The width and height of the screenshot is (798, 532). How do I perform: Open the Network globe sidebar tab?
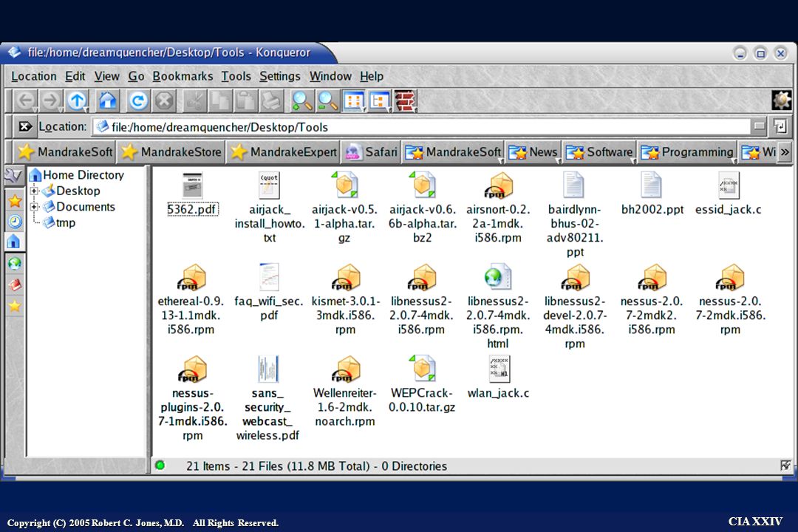coord(15,263)
